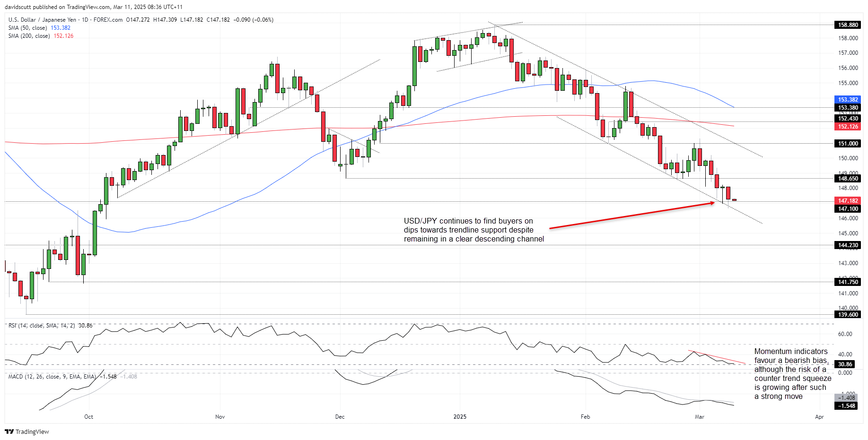Click the blue 153.382 SMA price tag

(848, 100)
